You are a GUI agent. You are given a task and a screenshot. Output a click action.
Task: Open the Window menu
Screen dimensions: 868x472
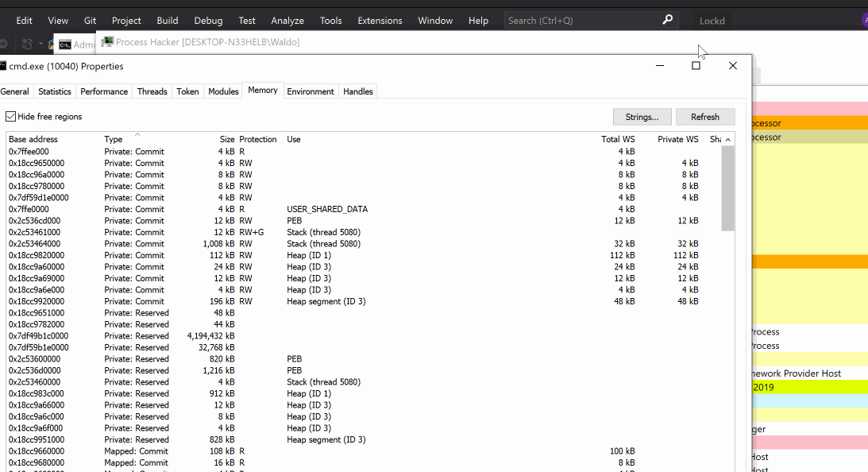click(x=435, y=21)
